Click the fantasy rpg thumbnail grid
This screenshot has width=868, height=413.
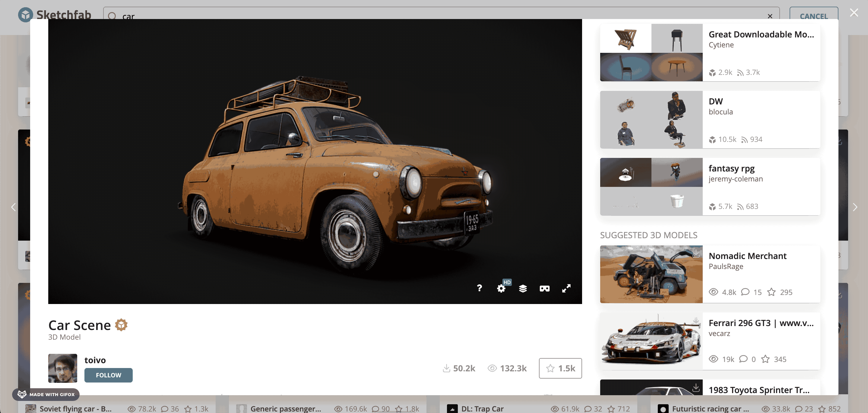[651, 187]
